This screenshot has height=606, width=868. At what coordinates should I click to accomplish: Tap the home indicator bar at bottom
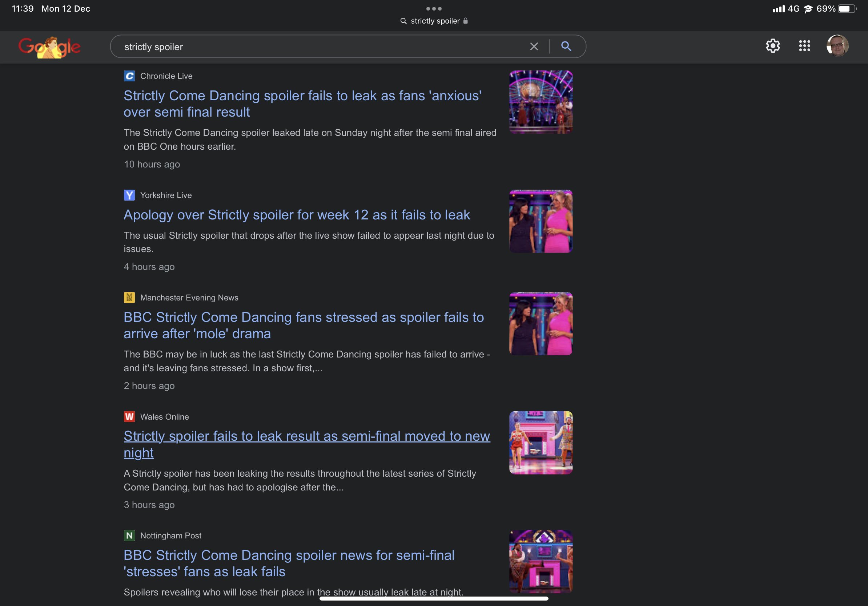[x=434, y=598]
